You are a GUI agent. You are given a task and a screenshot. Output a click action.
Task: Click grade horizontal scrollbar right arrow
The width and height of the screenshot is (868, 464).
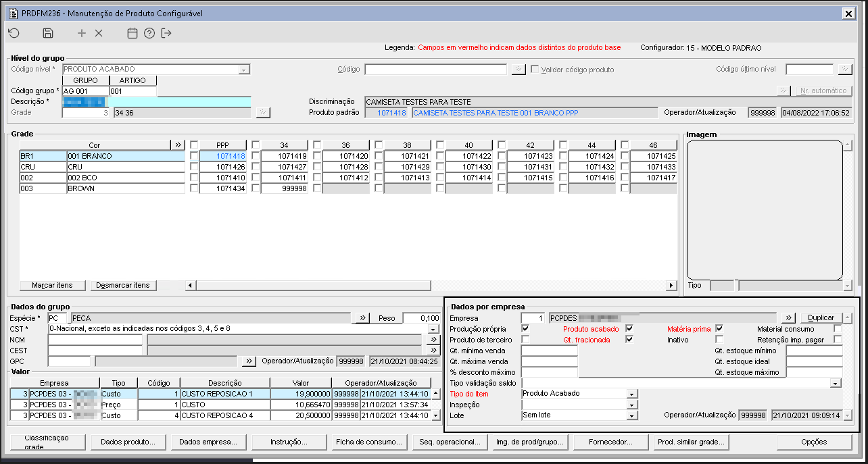671,286
